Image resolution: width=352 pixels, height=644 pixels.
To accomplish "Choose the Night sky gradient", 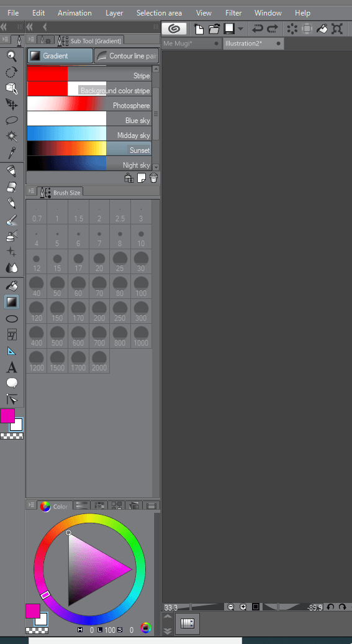I will coord(89,163).
